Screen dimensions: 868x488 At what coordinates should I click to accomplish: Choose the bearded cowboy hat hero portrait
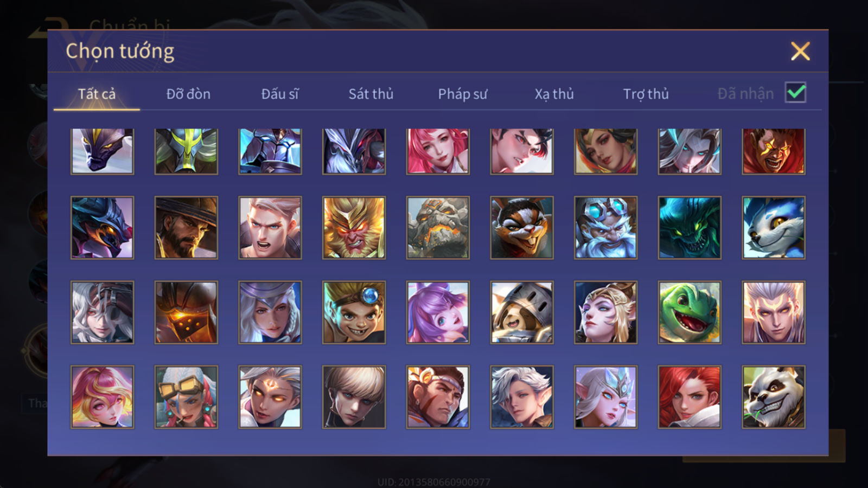coord(186,228)
